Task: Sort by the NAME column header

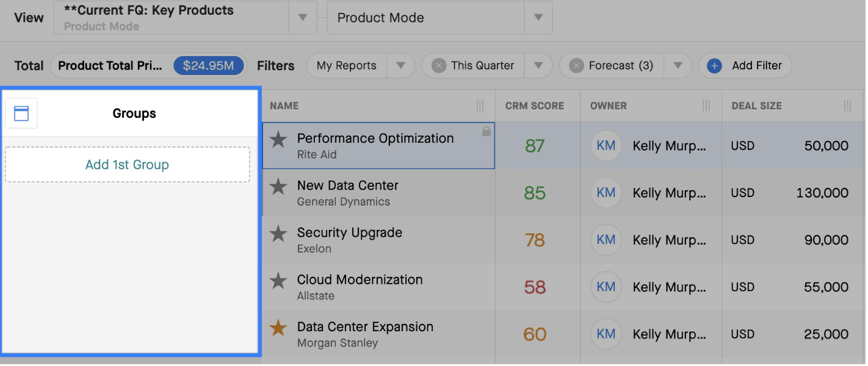Action: (x=284, y=106)
